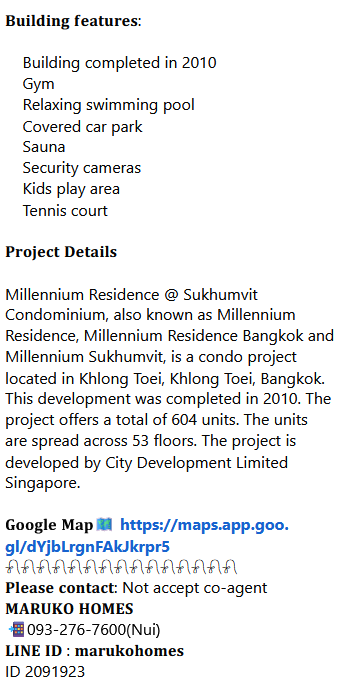Screen dimensions: 362x686
Task: Click the Security cameras item
Action: point(82,168)
